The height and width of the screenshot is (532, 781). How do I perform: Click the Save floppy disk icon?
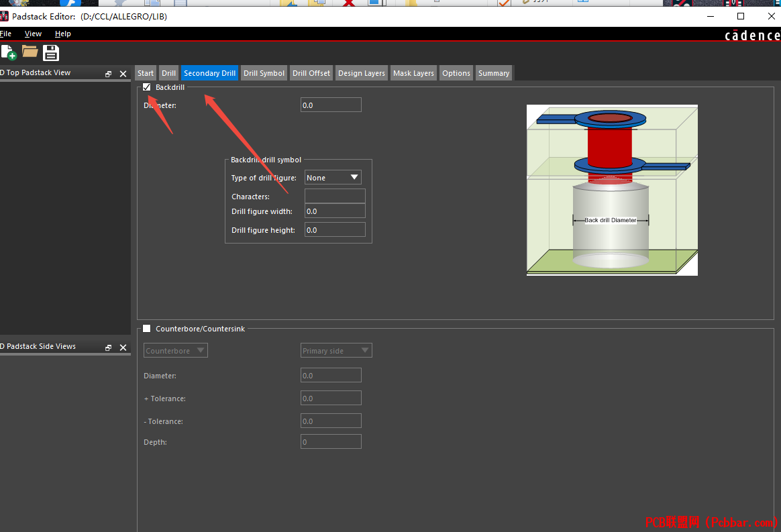tap(51, 52)
